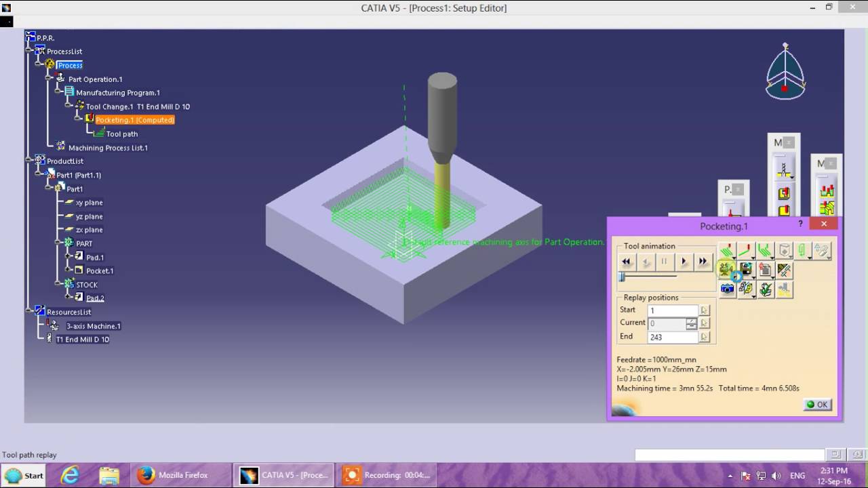Select P.P.R. root tree node
The width and height of the screenshot is (868, 488).
[x=45, y=38]
